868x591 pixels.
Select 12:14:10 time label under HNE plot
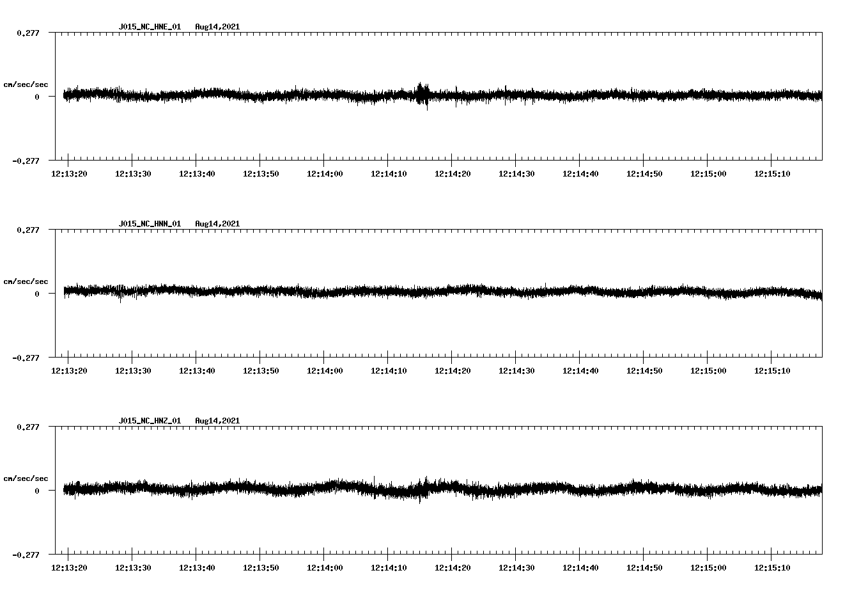[389, 173]
